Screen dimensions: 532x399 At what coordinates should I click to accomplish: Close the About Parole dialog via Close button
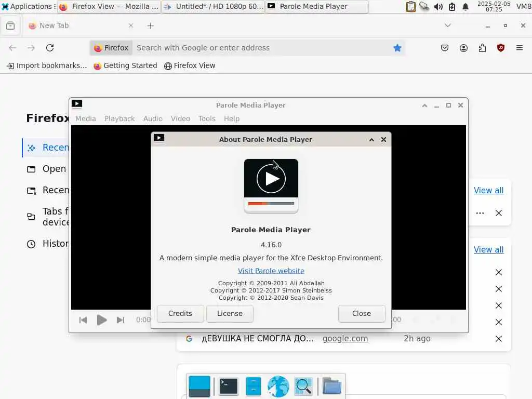(x=362, y=313)
